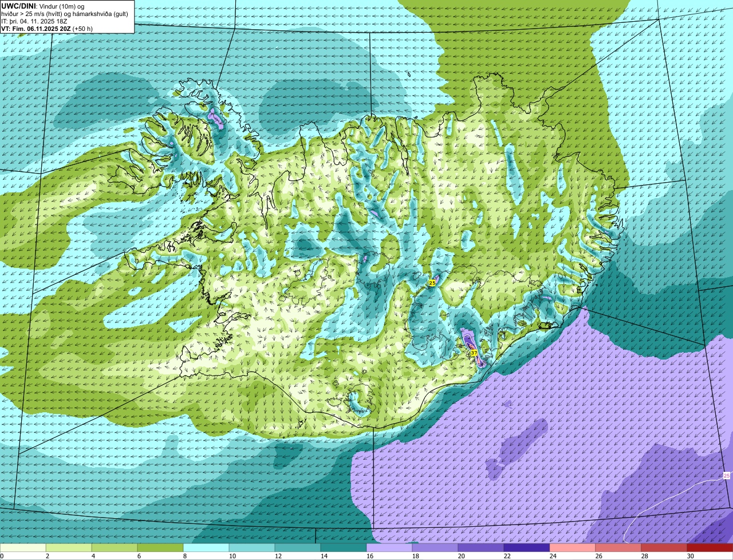Click the valid time 'VT: Fim. 06.11.2025 20Z (+50 h)'

(x=47, y=29)
